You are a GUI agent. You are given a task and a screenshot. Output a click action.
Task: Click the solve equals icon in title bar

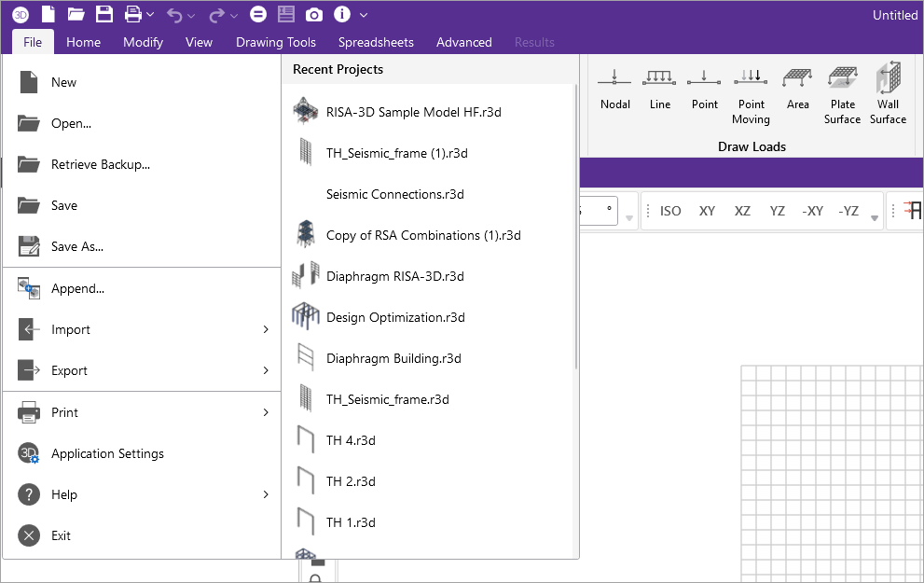pyautogui.click(x=258, y=14)
